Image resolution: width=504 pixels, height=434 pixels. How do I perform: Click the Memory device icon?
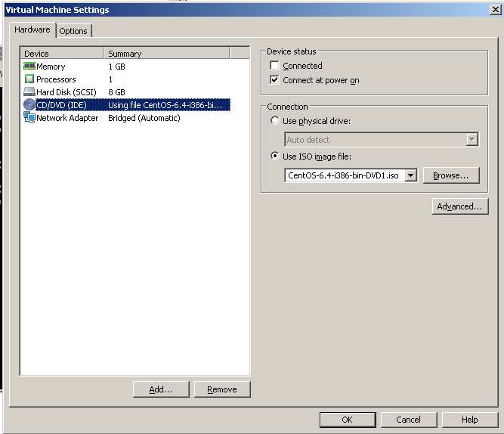29,67
